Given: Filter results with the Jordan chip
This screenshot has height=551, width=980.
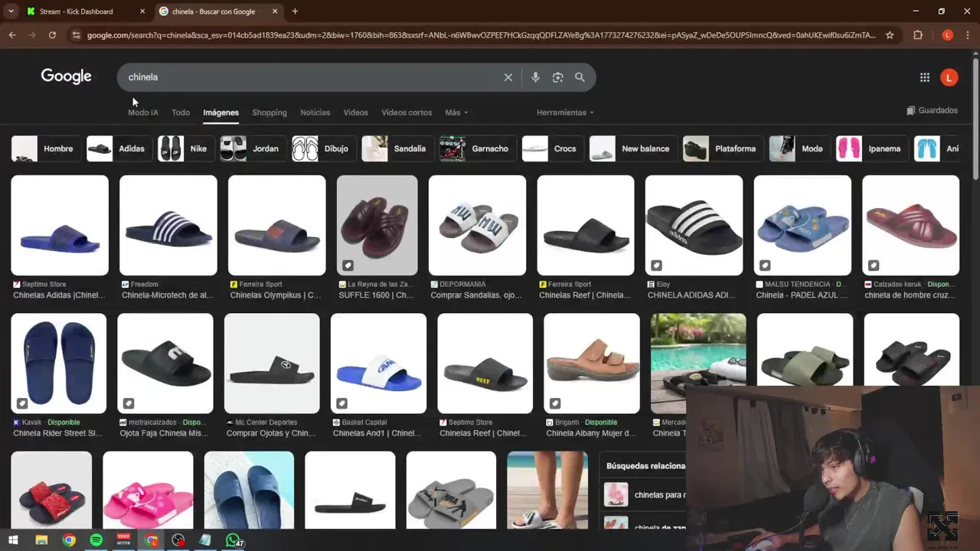Looking at the screenshot, I should click(251, 148).
